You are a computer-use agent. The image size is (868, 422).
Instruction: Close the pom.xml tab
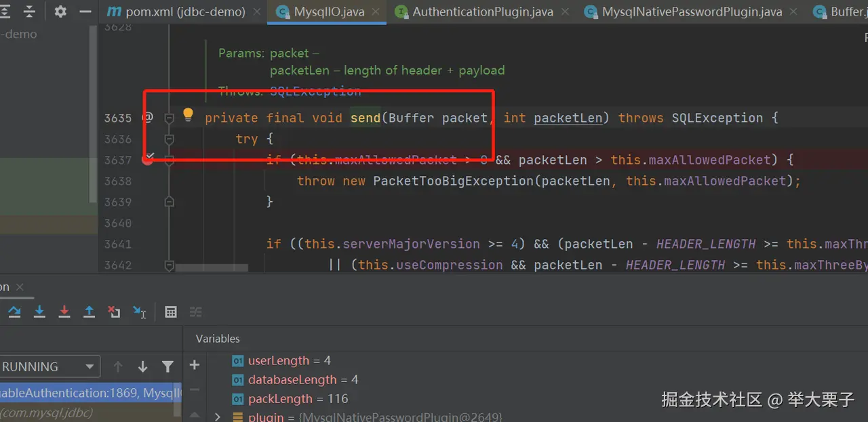tap(257, 12)
